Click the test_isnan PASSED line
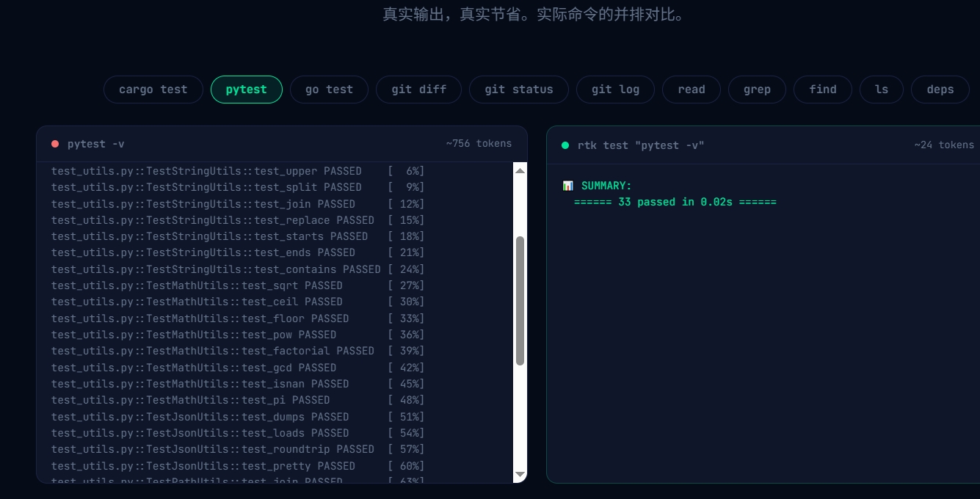The image size is (980, 499). [238, 384]
